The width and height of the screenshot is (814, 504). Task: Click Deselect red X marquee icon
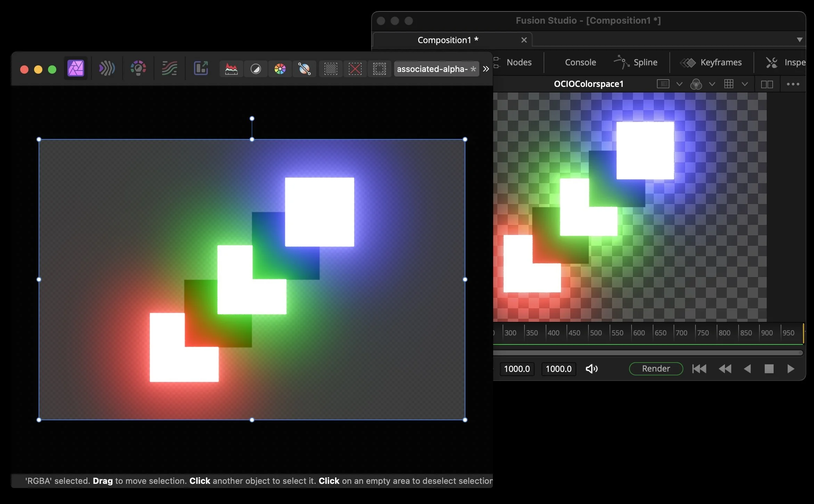click(355, 69)
